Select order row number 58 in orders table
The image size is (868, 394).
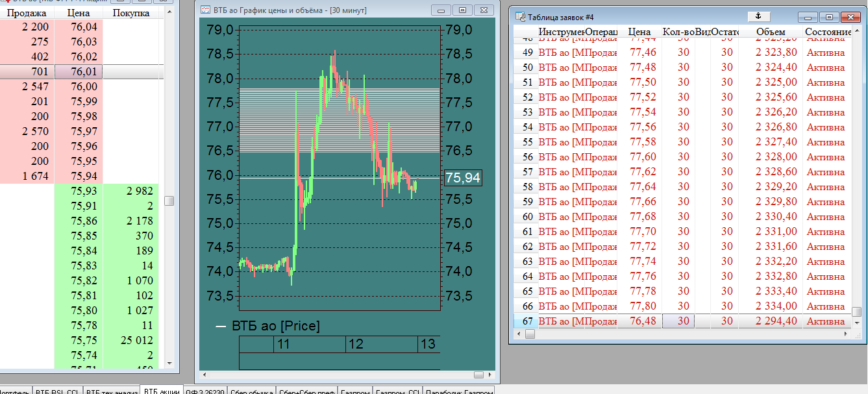(x=527, y=187)
